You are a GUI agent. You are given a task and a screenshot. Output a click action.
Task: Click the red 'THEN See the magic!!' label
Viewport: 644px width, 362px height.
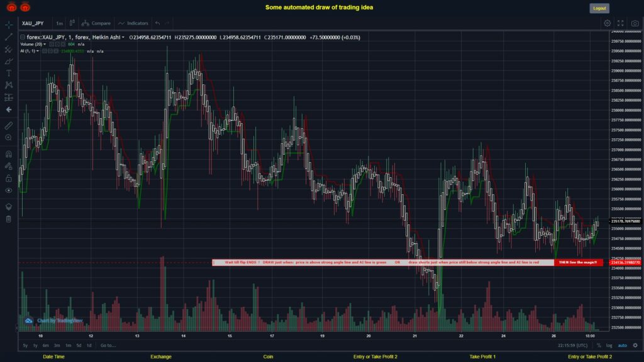click(579, 262)
